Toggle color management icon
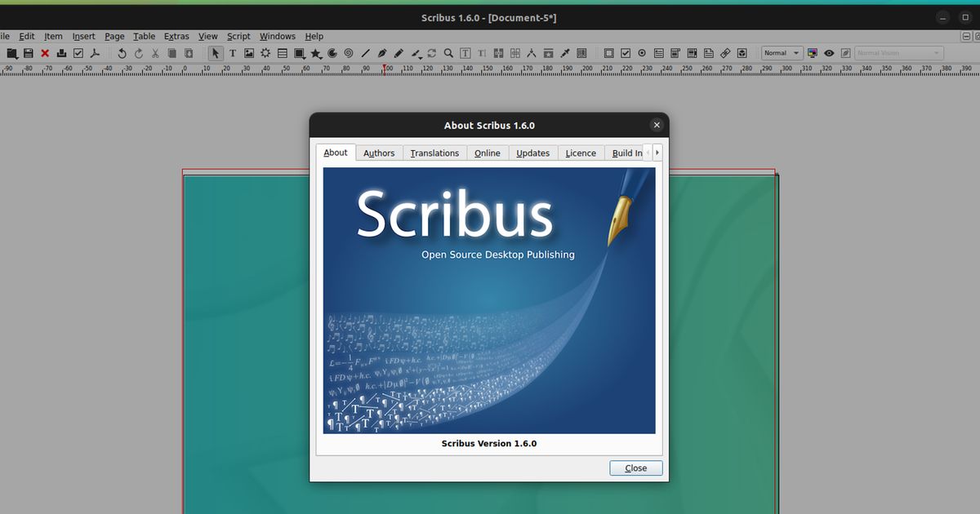 [813, 53]
